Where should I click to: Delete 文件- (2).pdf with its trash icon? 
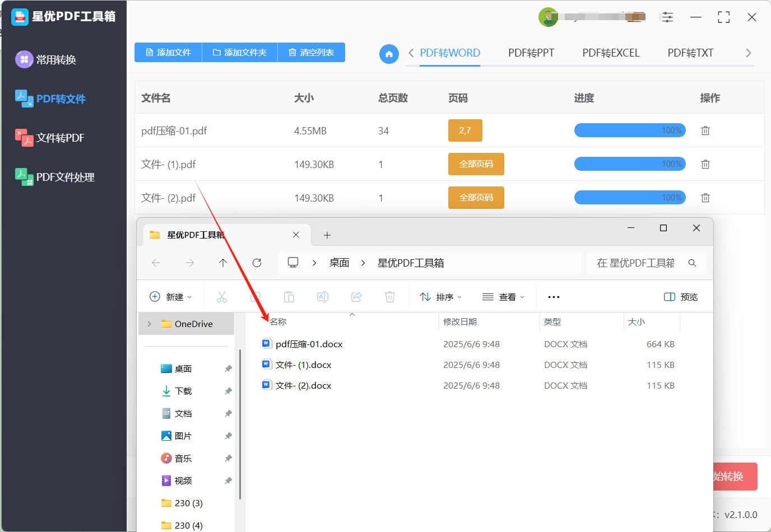[x=705, y=198]
